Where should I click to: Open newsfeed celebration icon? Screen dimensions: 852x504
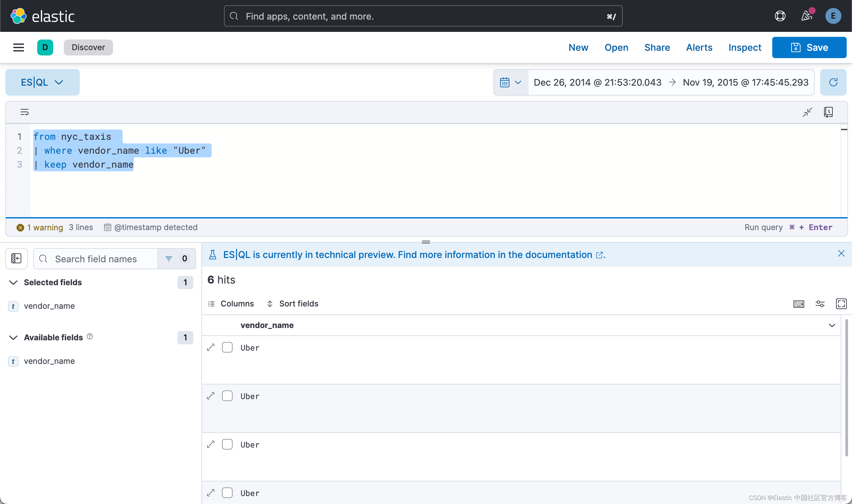(x=806, y=16)
